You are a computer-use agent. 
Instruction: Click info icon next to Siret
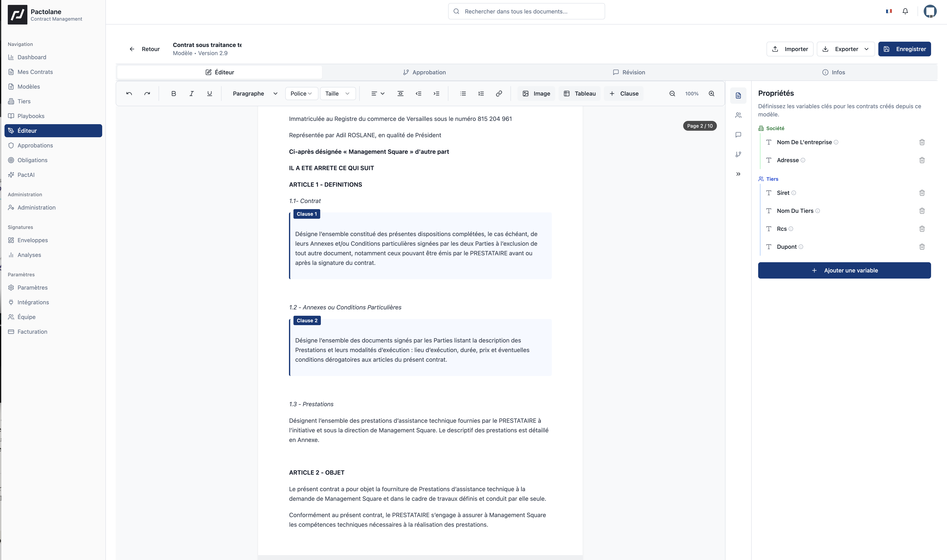pyautogui.click(x=794, y=193)
